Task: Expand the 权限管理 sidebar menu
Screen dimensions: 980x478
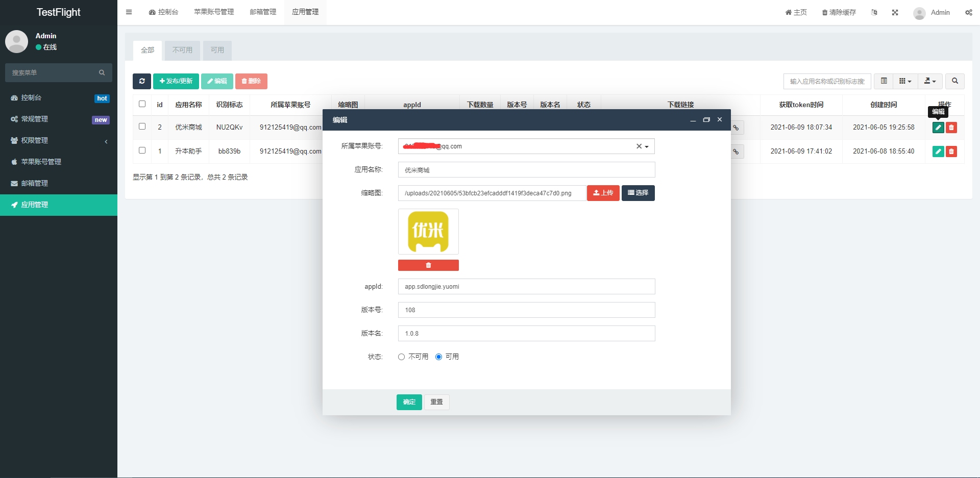Action: click(59, 141)
